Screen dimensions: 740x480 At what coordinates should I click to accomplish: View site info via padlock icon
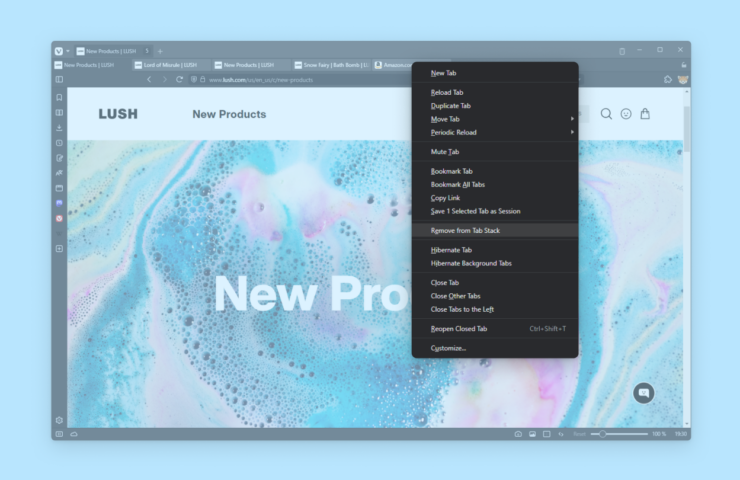click(202, 79)
